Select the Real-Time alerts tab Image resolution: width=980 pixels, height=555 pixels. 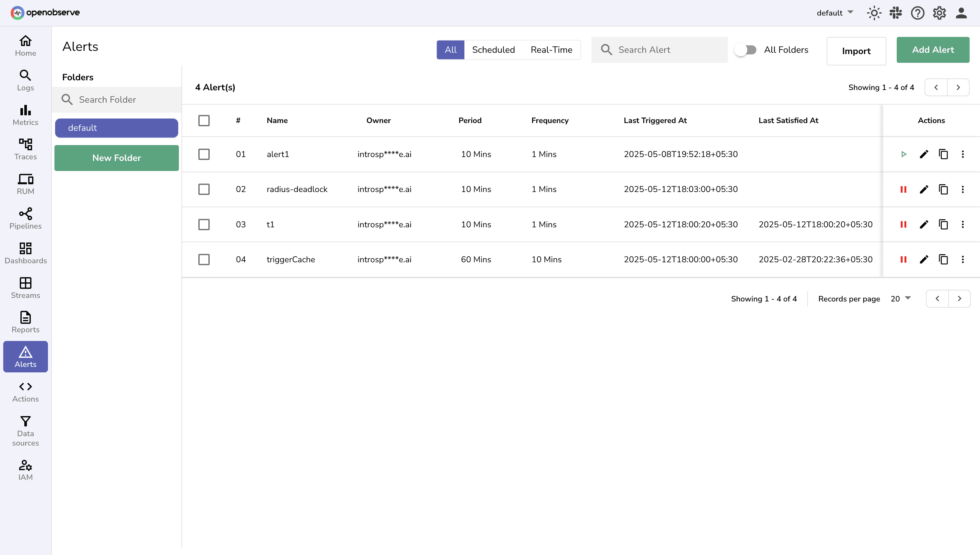click(x=551, y=50)
